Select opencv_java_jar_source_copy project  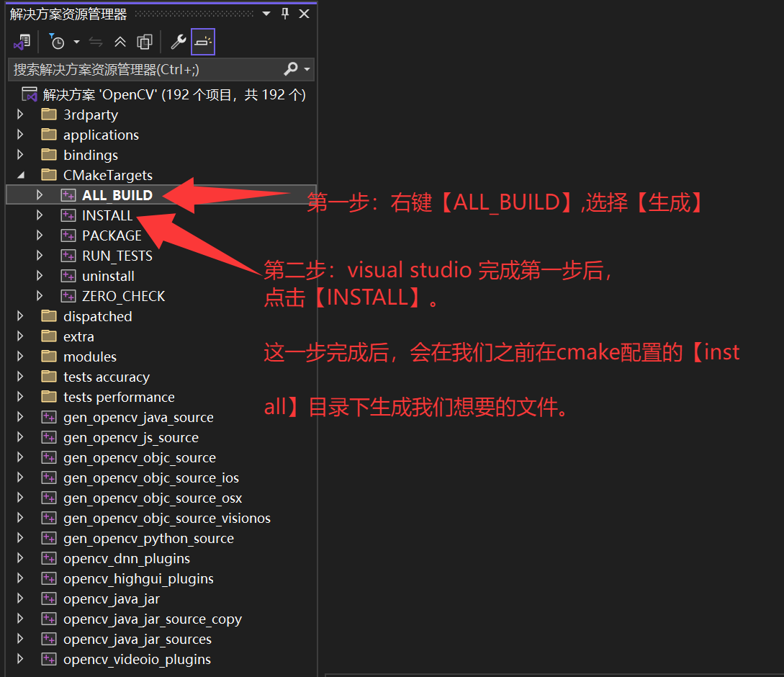[x=153, y=619]
